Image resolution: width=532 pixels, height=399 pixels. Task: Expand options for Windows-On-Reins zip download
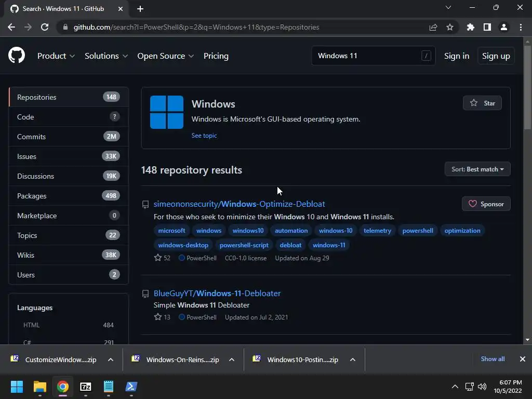pyautogui.click(x=232, y=360)
